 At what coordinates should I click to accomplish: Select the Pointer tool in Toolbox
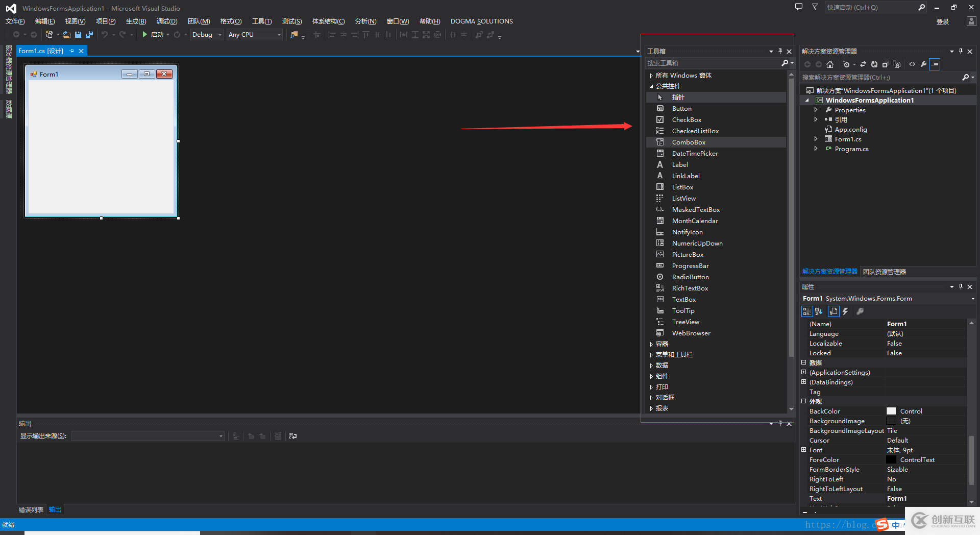[716, 97]
